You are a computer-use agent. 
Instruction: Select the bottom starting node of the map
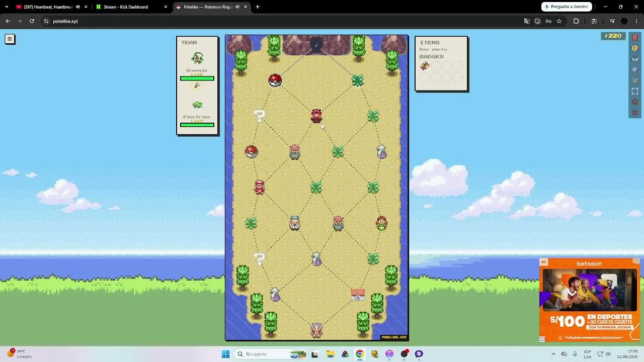(x=316, y=330)
